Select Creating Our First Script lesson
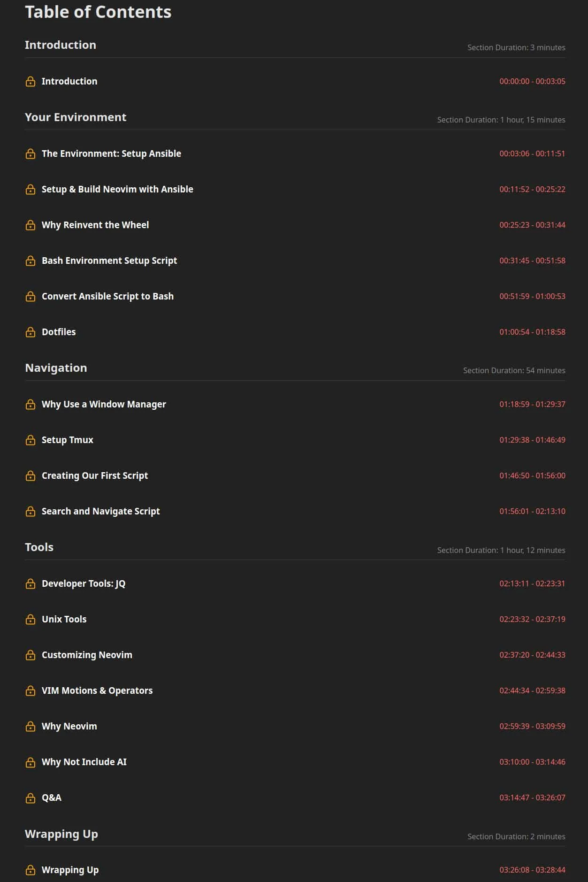 pos(95,476)
